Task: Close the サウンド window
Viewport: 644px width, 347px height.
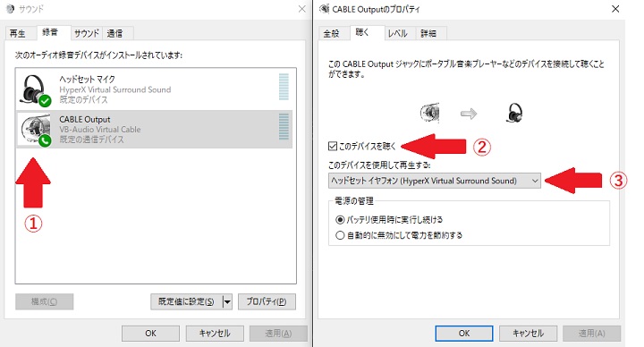Action: tap(302, 9)
